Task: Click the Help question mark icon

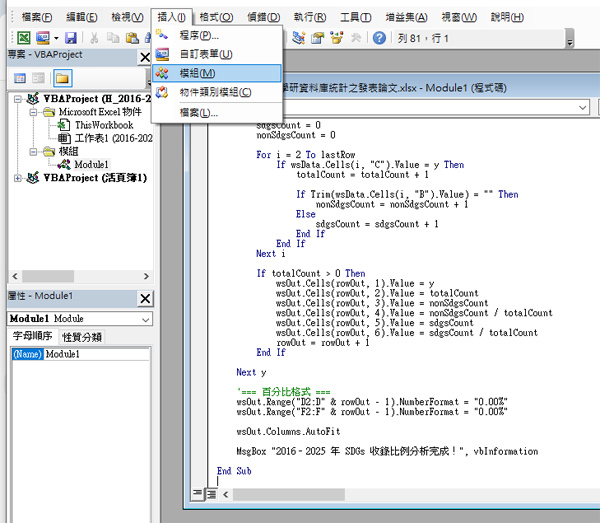Action: (x=379, y=39)
